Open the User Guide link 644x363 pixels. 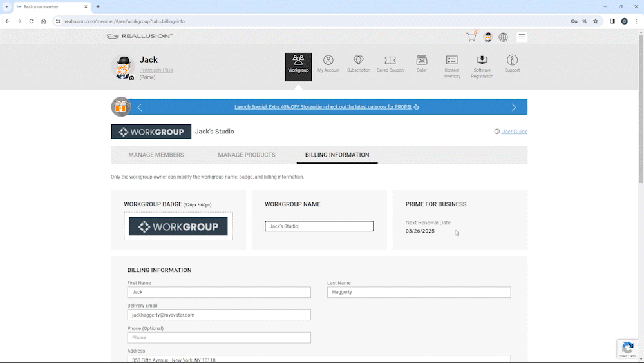[x=514, y=132]
